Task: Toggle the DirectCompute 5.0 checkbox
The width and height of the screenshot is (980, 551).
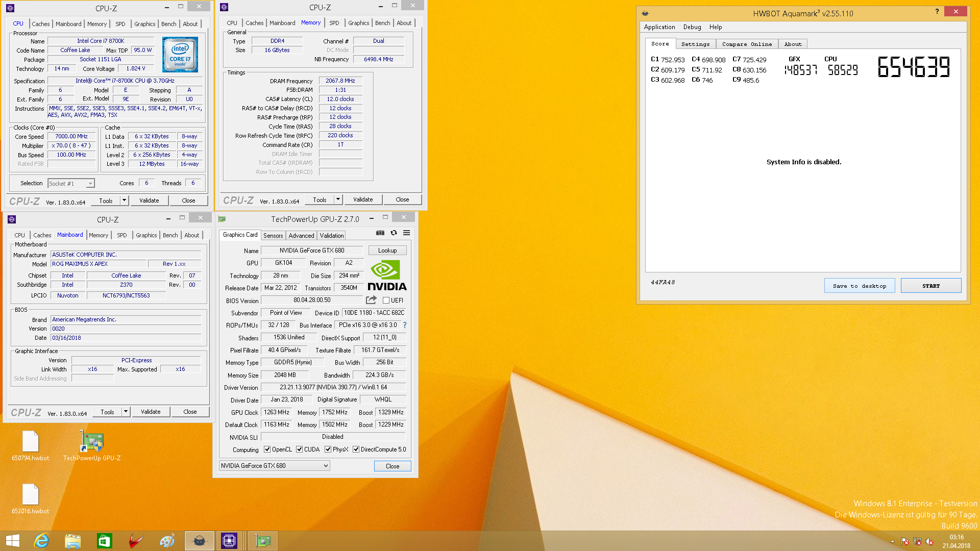Action: point(356,449)
